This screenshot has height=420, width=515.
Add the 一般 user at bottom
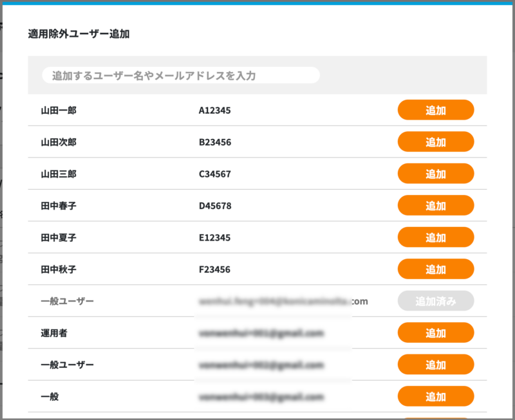tap(436, 396)
